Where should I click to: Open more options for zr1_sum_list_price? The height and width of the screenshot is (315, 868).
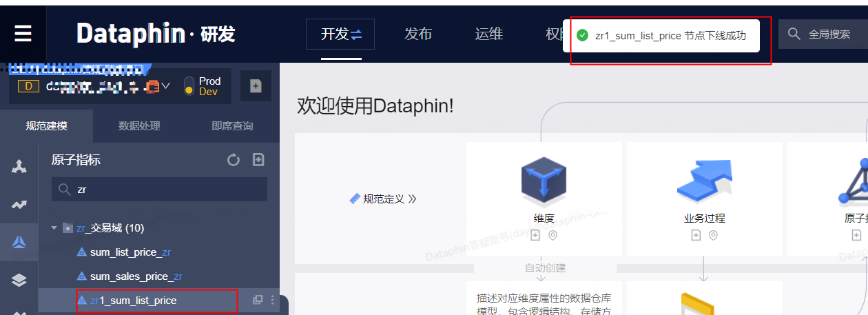tap(272, 300)
